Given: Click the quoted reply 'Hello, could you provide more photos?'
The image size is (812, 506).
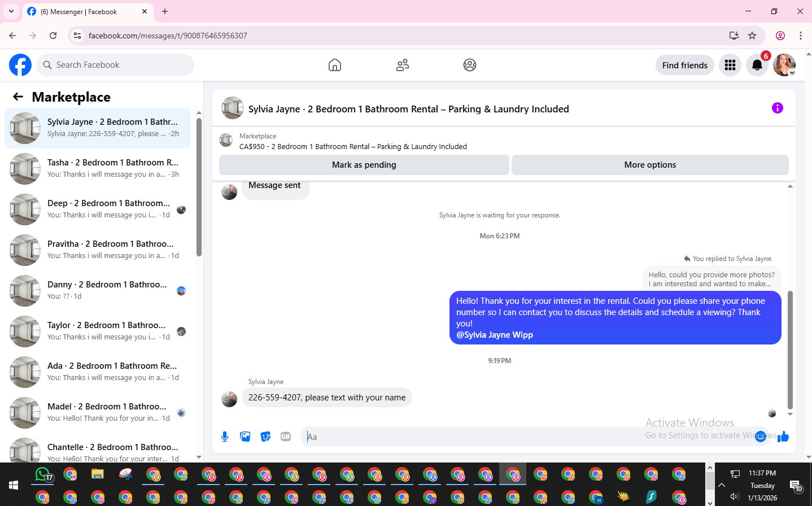Looking at the screenshot, I should coord(711,279).
